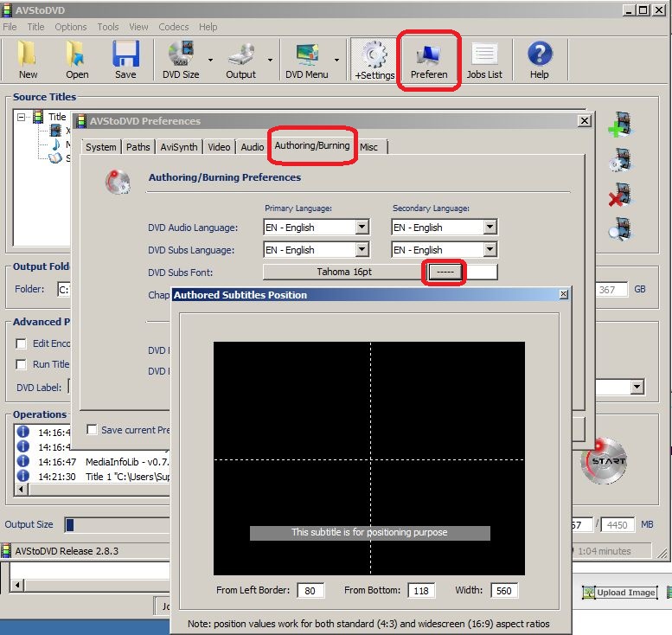Screen dimensions: 672x635
Task: Open the Jobs List toolbar icon
Action: pos(484,60)
